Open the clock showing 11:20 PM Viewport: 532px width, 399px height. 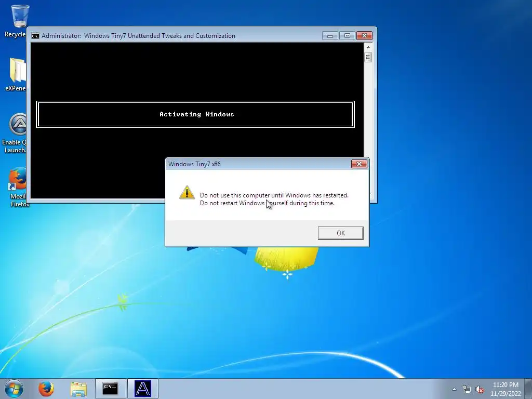pyautogui.click(x=506, y=389)
